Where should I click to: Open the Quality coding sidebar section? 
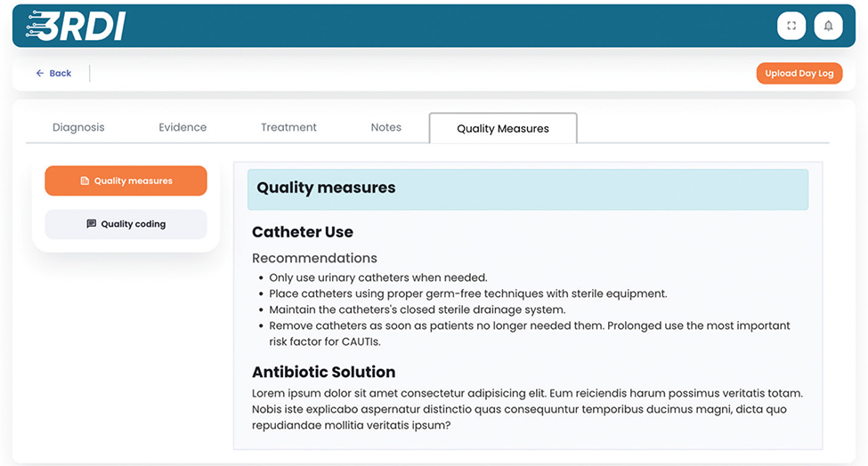click(126, 224)
